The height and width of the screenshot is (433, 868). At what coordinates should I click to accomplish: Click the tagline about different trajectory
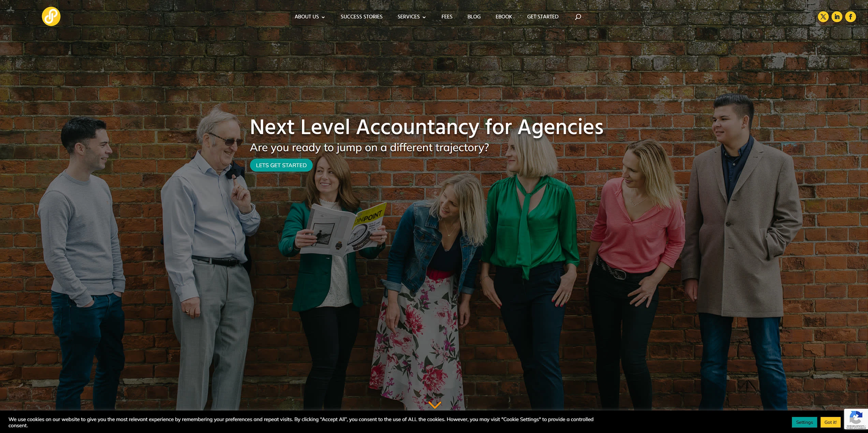[x=369, y=147]
